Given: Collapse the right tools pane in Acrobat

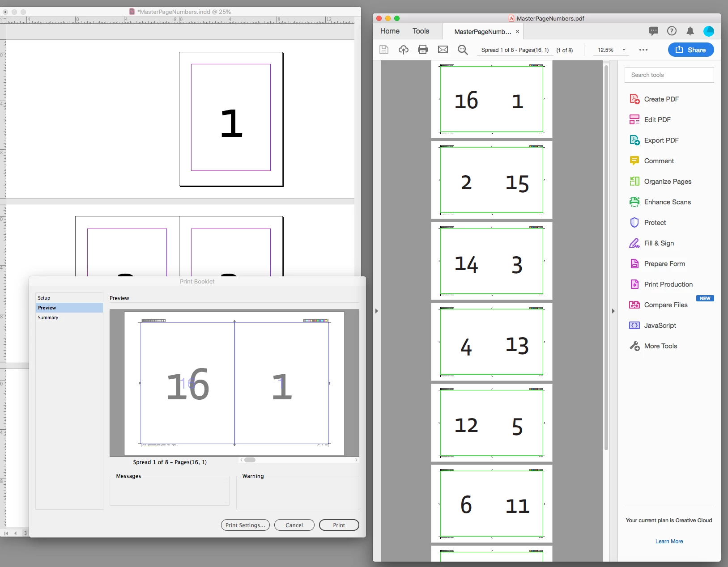Looking at the screenshot, I should tap(613, 311).
